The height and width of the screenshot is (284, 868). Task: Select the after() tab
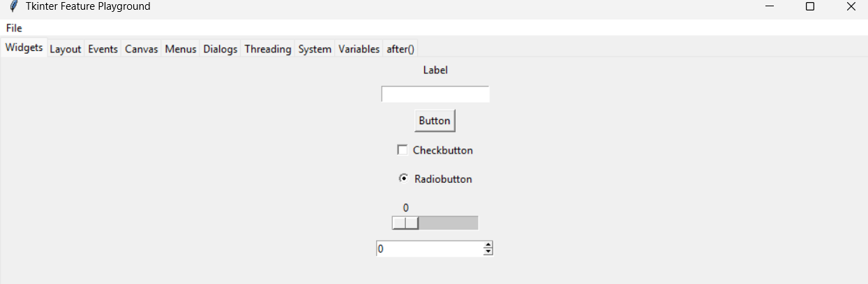401,50
